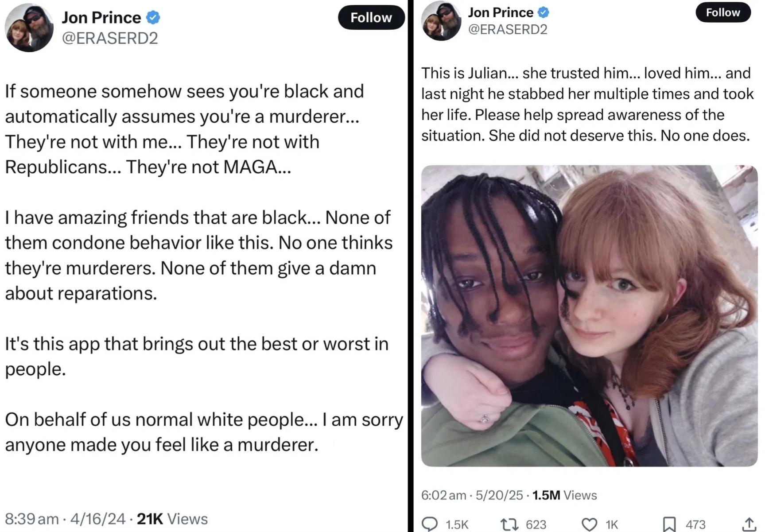The image size is (765, 532).
Task: Open Jon Prince name in left tweet
Action: [101, 17]
